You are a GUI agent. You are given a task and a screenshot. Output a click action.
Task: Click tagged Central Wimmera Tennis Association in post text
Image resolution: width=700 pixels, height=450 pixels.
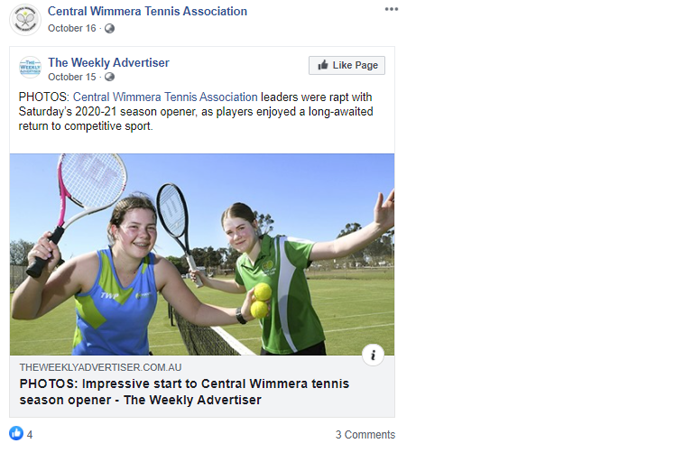coord(165,97)
